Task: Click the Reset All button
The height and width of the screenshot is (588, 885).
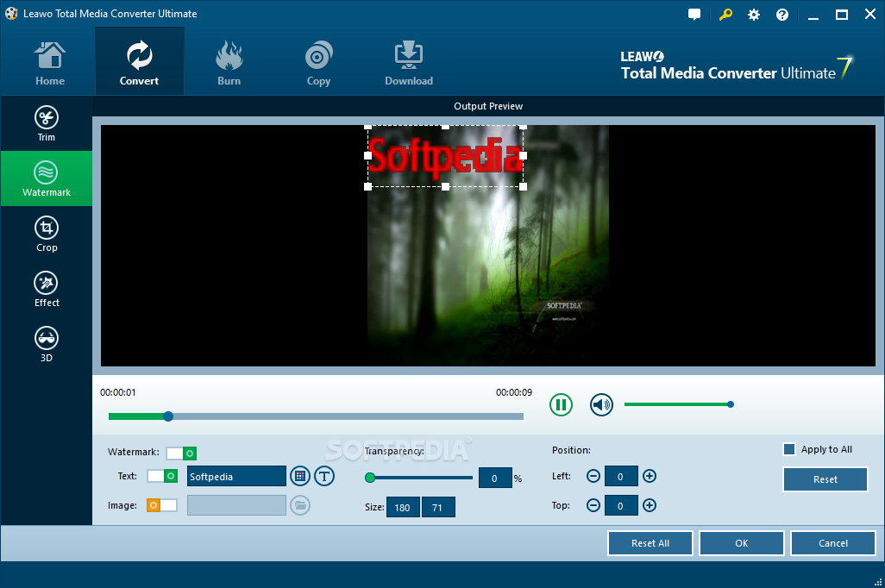Action: coord(650,543)
